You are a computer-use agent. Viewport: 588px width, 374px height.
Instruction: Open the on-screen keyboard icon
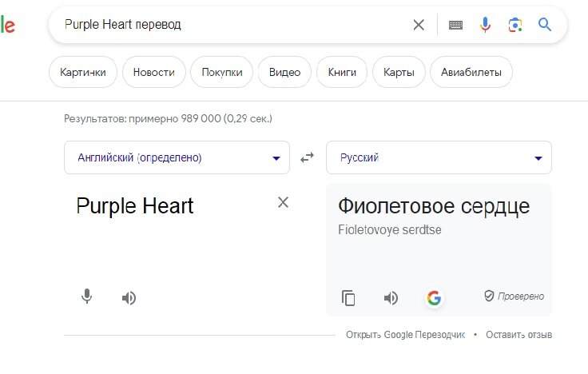pos(455,25)
